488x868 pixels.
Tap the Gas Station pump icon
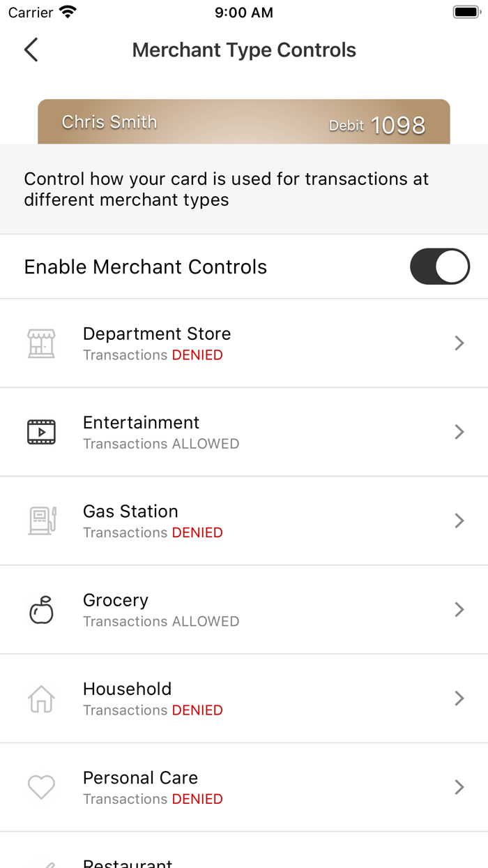41,521
